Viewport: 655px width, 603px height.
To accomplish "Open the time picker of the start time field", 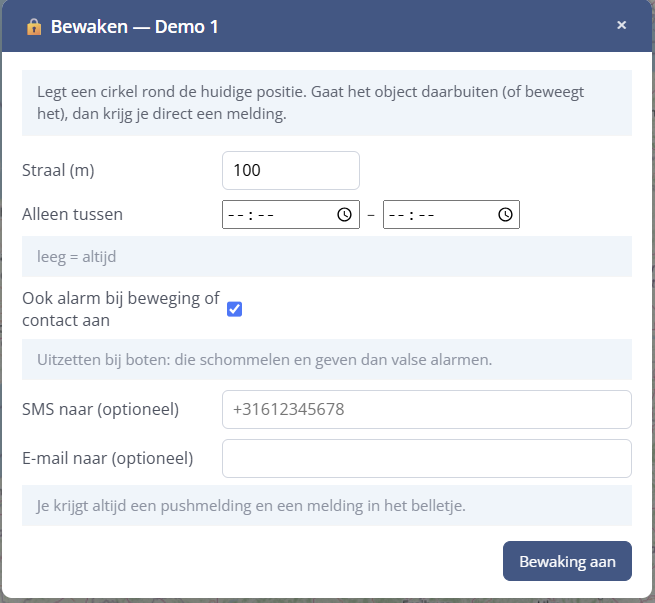I will 344,215.
